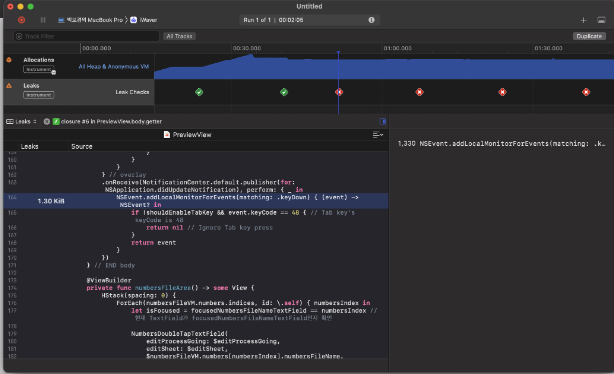Open the source view options menu
This screenshot has width=614, height=374.
(x=378, y=135)
